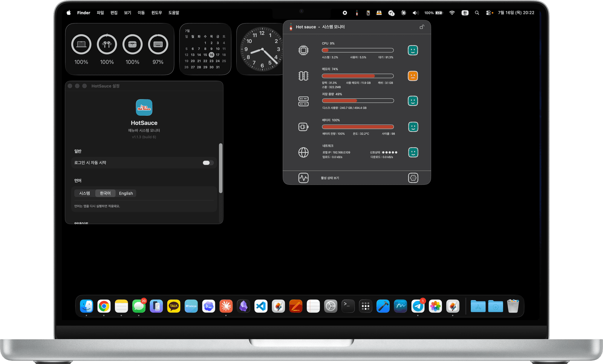Launch Visual Studio Code from the Dock
Viewport: 603px width, 364px height.
pyautogui.click(x=261, y=306)
